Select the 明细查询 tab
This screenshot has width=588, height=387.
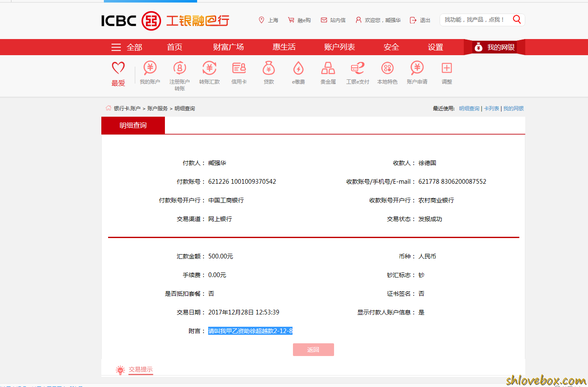coord(133,125)
